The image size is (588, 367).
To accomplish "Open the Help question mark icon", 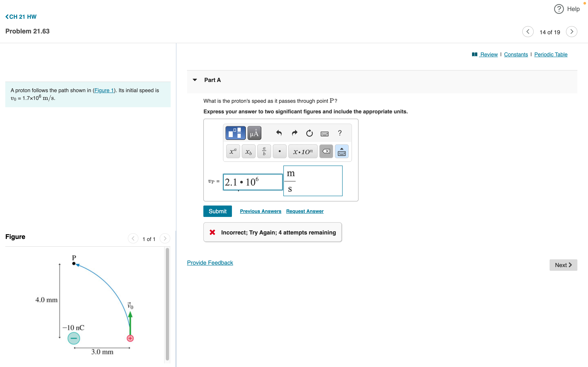I will click(x=558, y=9).
